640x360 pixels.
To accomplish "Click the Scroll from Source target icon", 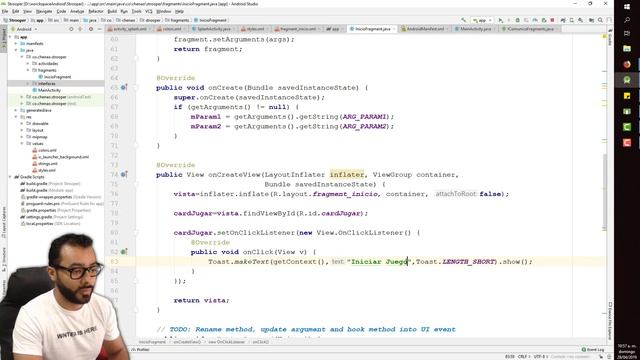I will tap(71, 29).
